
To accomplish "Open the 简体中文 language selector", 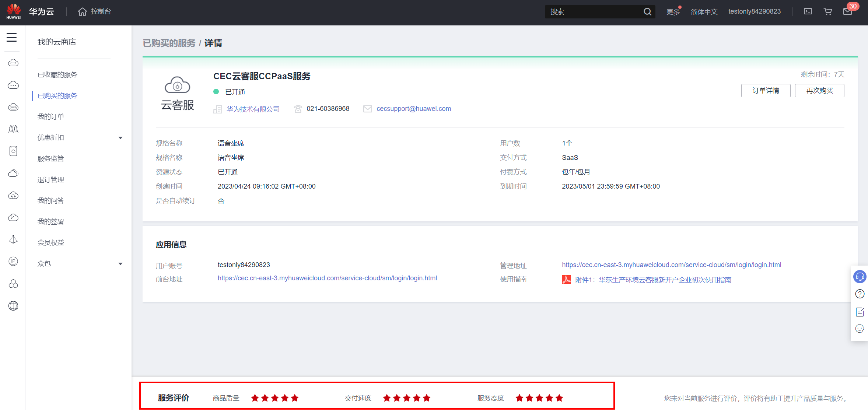I will coord(704,12).
